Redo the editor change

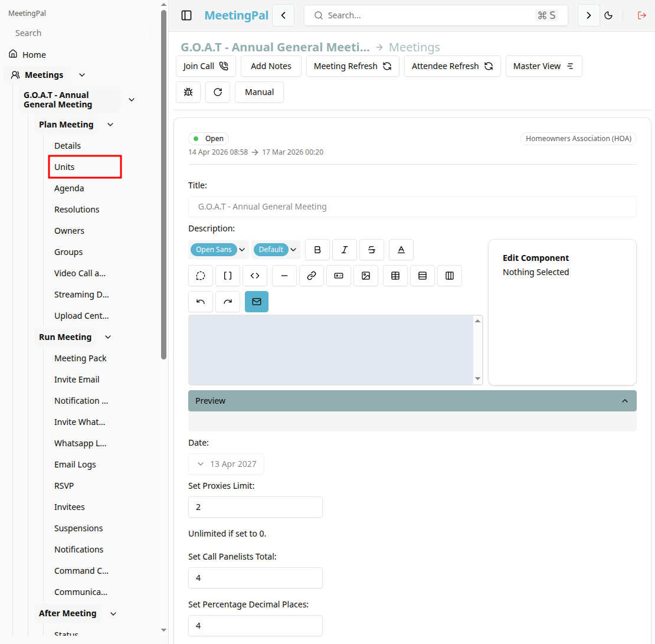[x=228, y=302]
